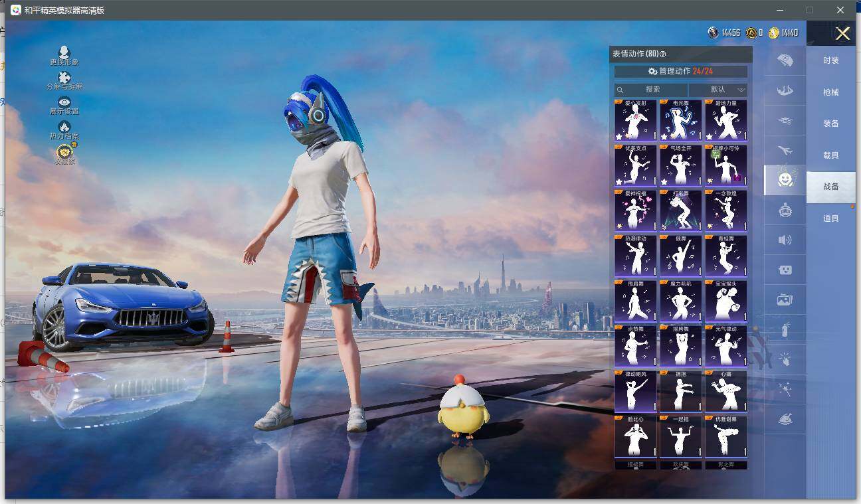Select the 元气律动 emote
This screenshot has width=861, height=504.
click(726, 347)
